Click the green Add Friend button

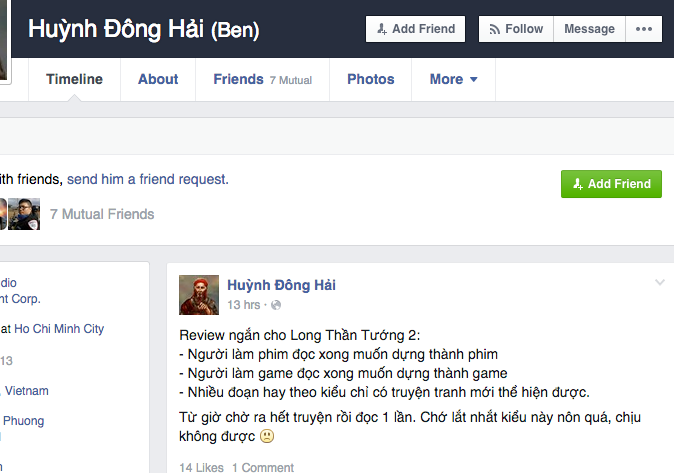tap(611, 184)
